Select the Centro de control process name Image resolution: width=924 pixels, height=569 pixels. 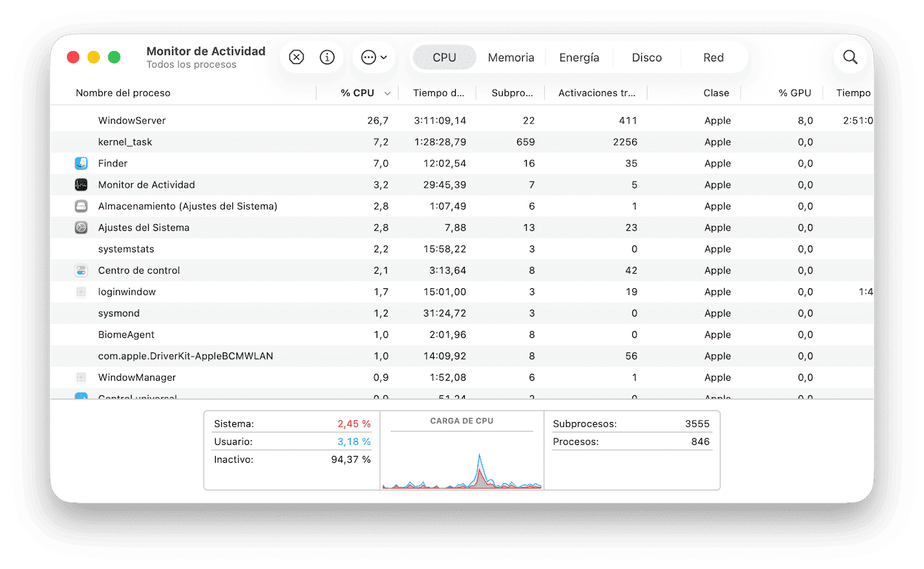pyautogui.click(x=139, y=270)
